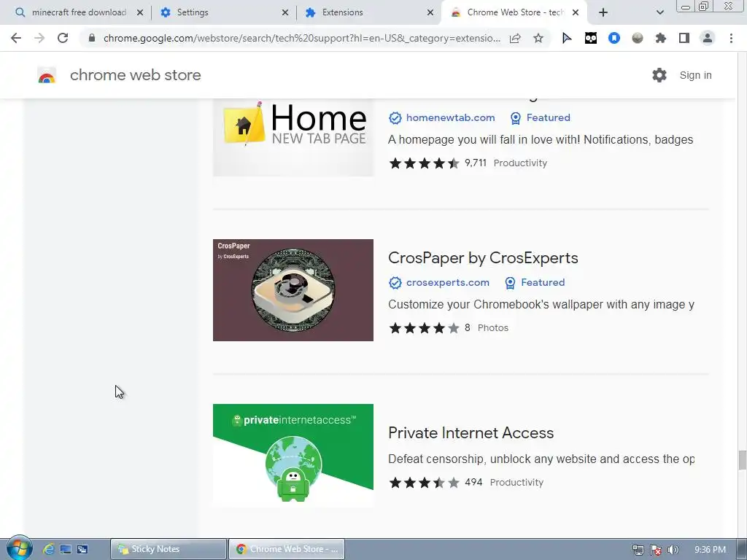Open the gray globe extension icon
747x560 pixels.
(x=638, y=38)
